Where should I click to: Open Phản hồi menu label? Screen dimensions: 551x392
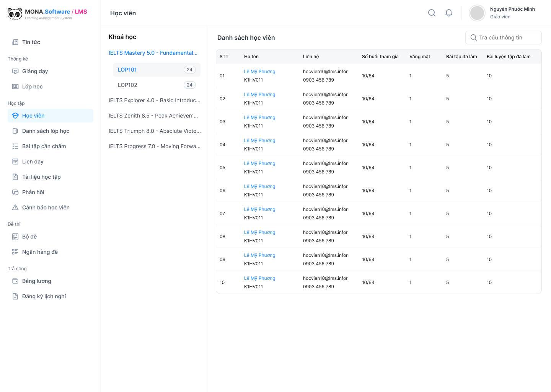tap(33, 192)
